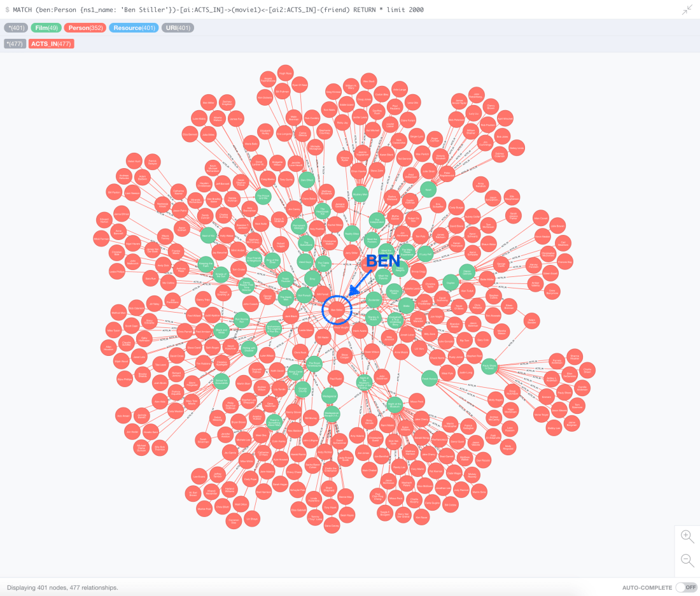
Task: Click the Zoolander movie node
Action: 374,300
